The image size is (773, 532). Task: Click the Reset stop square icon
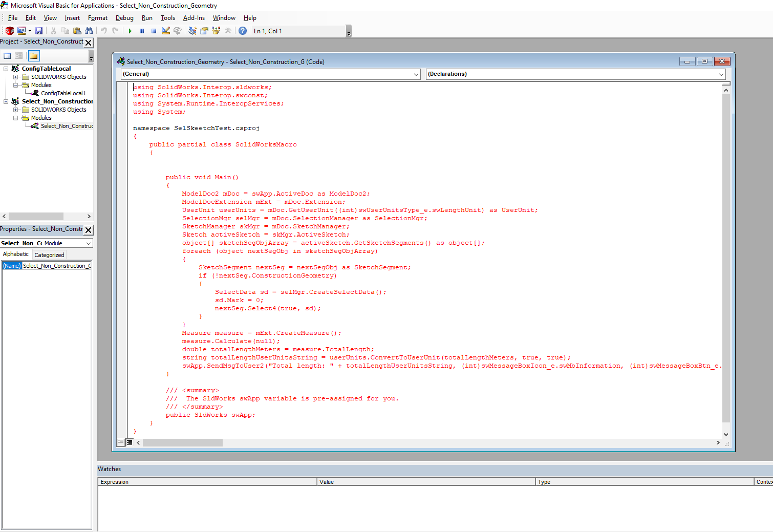[x=154, y=31]
